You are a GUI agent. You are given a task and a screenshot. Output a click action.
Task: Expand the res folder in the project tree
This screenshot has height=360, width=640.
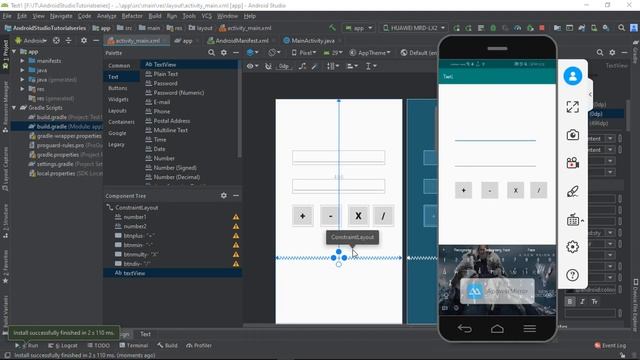point(22,89)
